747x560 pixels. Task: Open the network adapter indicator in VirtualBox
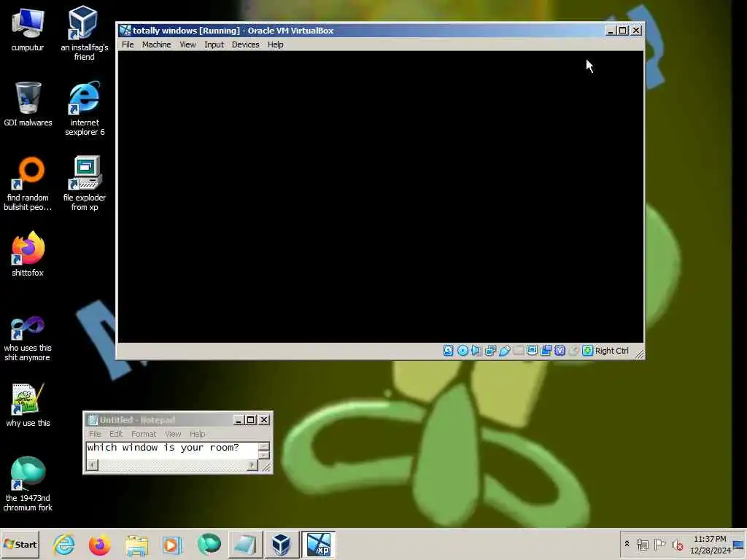pyautogui.click(x=490, y=351)
